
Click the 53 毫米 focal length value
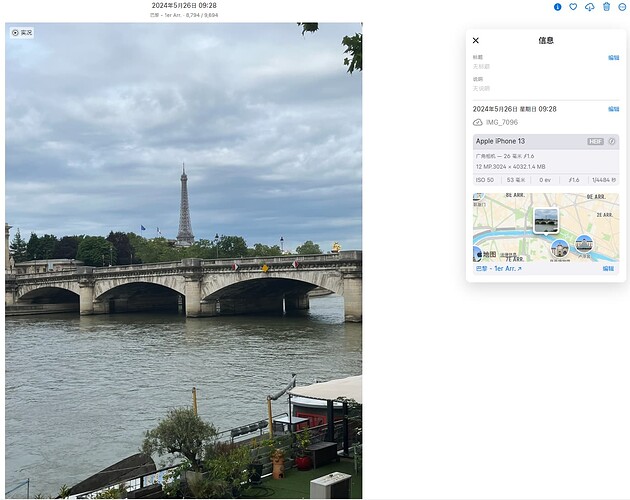tap(516, 180)
